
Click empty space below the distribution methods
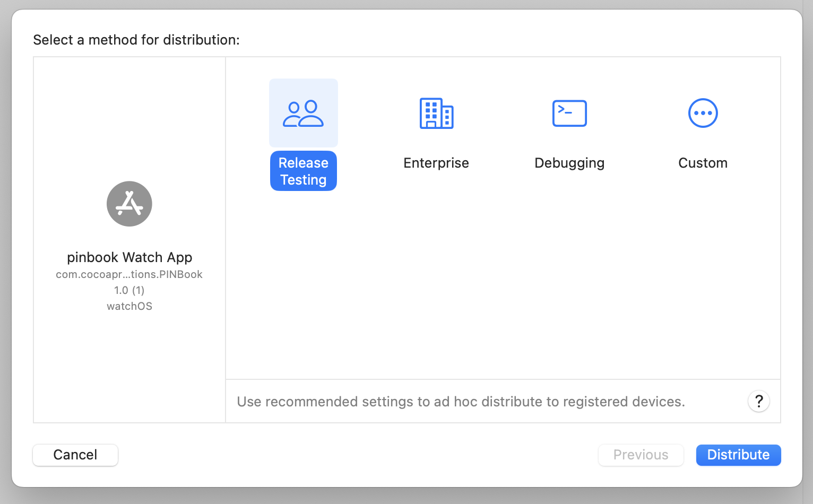502,286
